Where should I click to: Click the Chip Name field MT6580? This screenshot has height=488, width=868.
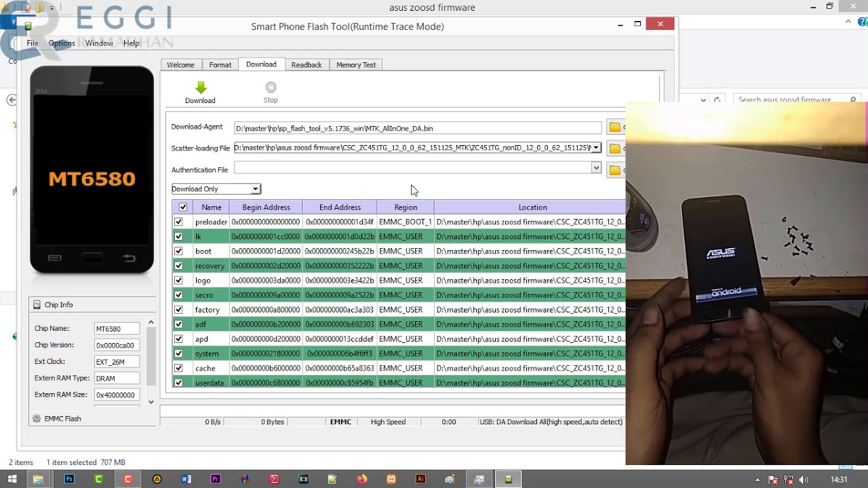[117, 329]
